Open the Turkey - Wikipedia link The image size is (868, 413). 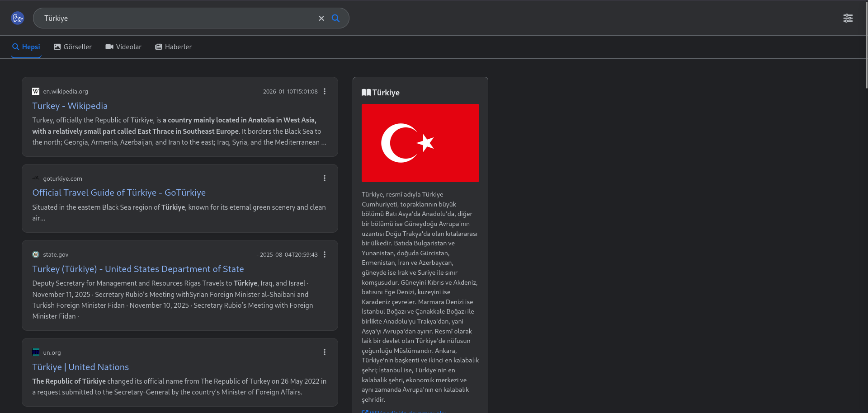(x=70, y=106)
